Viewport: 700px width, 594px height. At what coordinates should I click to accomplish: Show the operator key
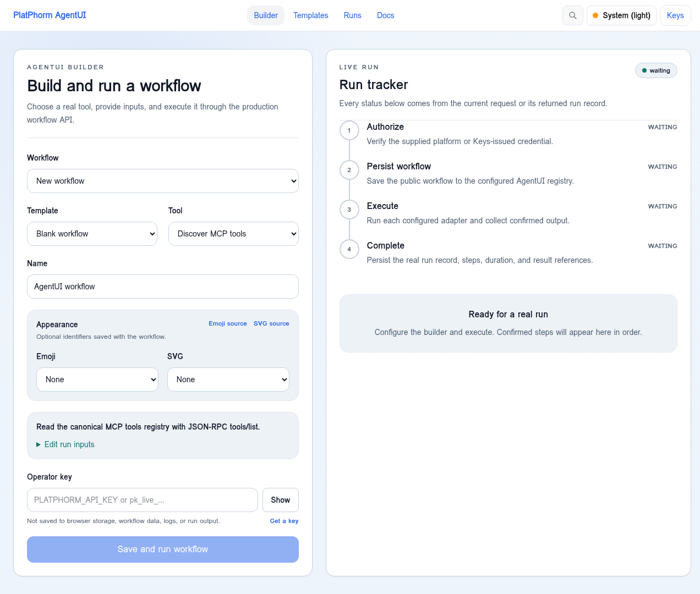(x=281, y=500)
